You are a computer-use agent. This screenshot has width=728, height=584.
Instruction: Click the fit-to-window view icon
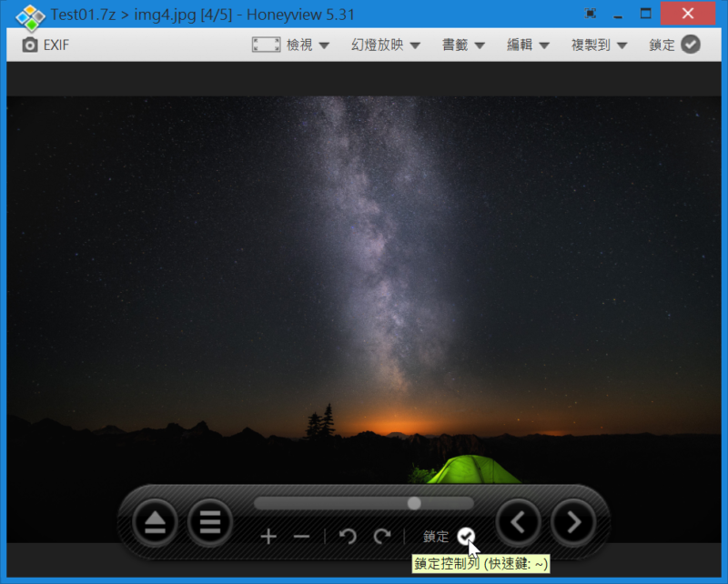[266, 45]
